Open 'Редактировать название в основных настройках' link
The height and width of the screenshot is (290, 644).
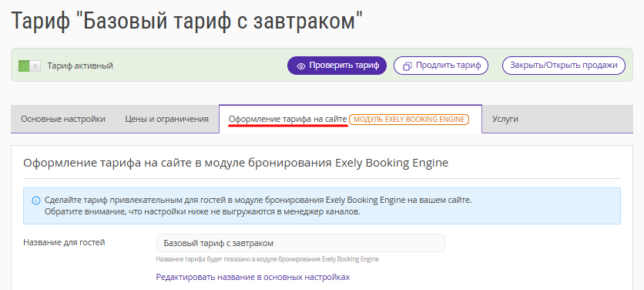point(253,277)
